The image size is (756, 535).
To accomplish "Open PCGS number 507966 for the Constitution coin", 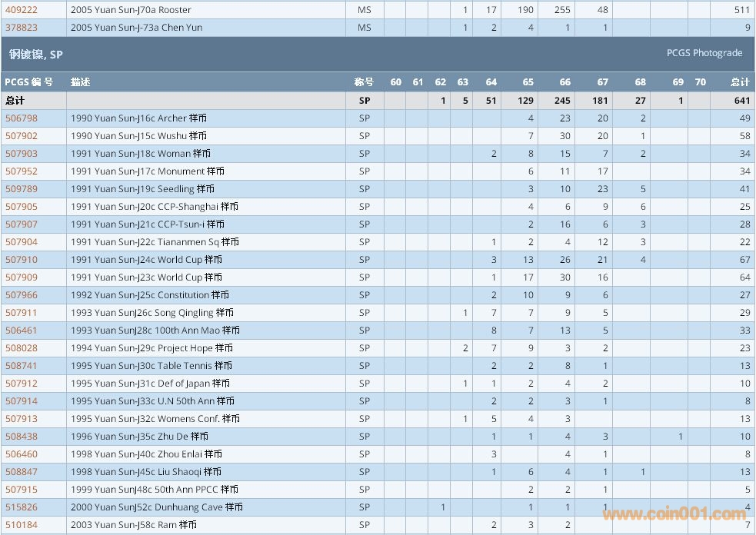I will (22, 295).
